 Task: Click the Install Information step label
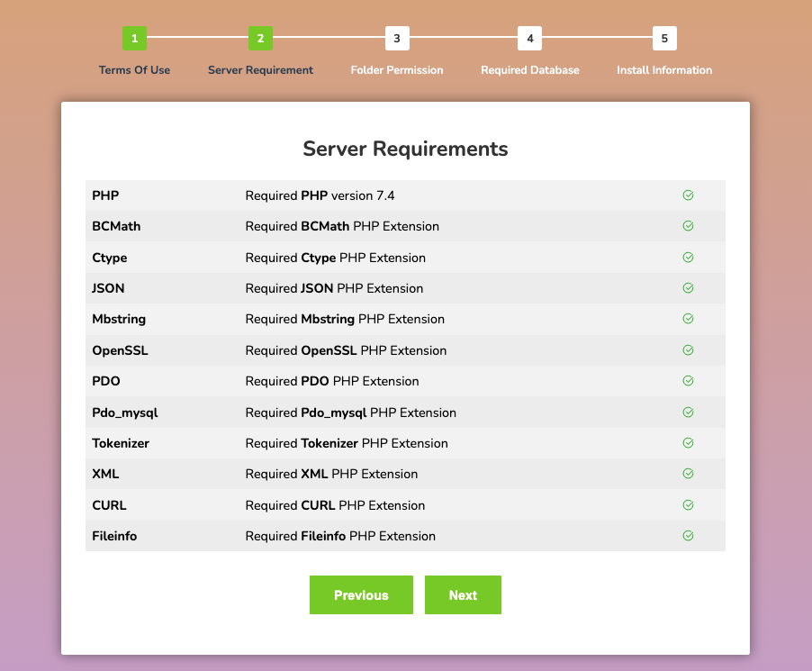tap(664, 70)
